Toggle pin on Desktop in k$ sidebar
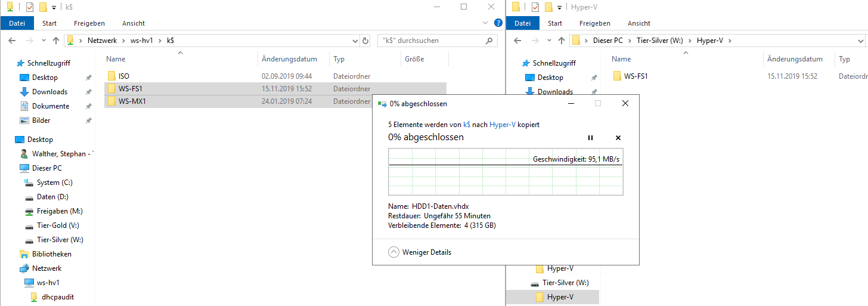 (x=89, y=78)
